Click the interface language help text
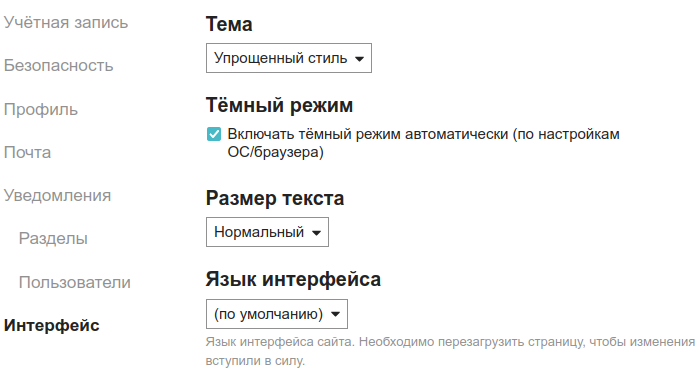699x371 pixels. [450, 351]
